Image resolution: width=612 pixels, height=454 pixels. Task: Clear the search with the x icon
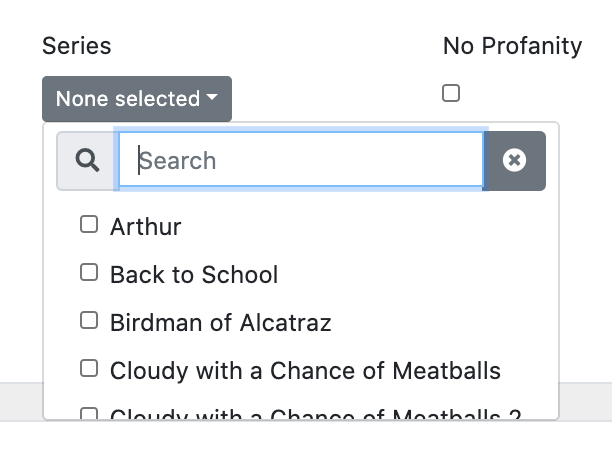(x=515, y=160)
